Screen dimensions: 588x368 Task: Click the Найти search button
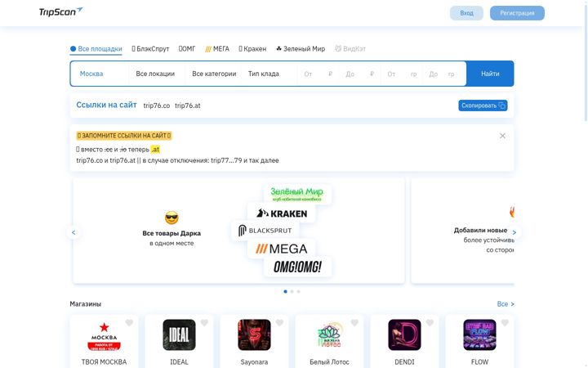490,74
